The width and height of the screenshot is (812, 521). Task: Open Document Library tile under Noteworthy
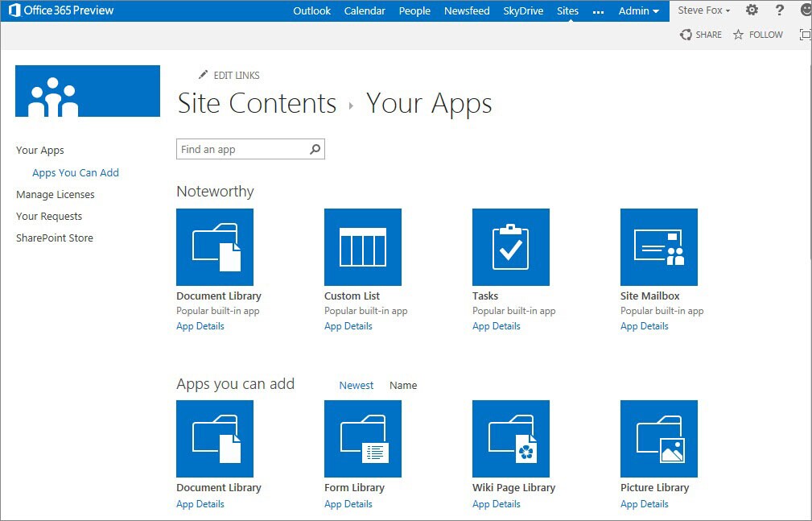[x=214, y=246]
